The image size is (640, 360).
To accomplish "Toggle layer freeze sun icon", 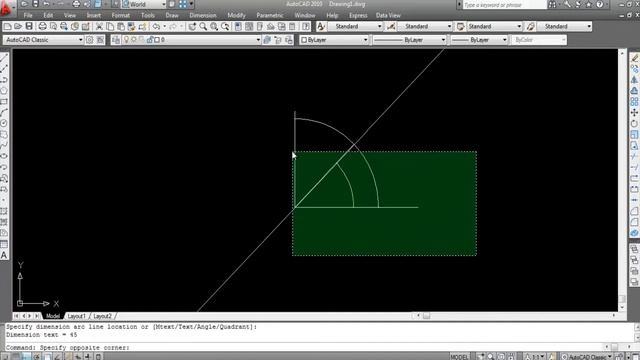I will point(134,40).
